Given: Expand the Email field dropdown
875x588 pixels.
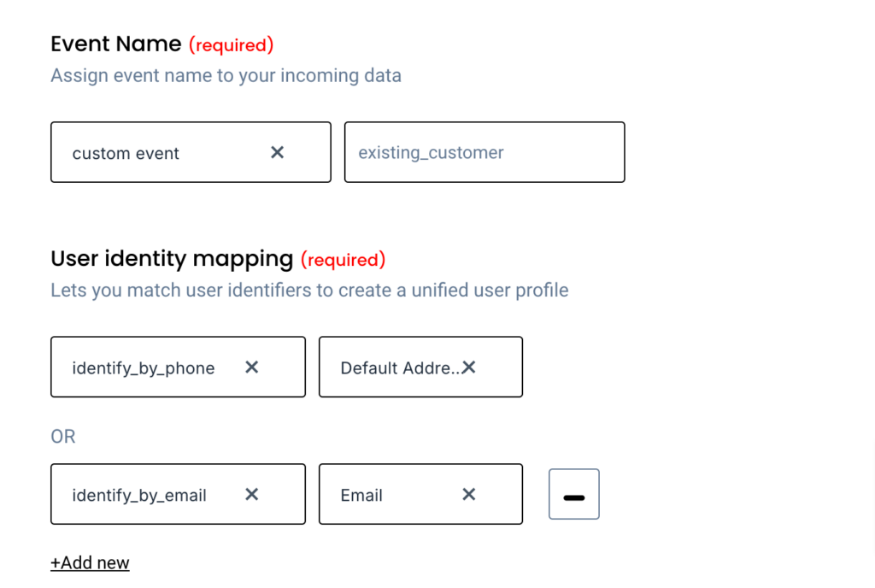Looking at the screenshot, I should 376,495.
